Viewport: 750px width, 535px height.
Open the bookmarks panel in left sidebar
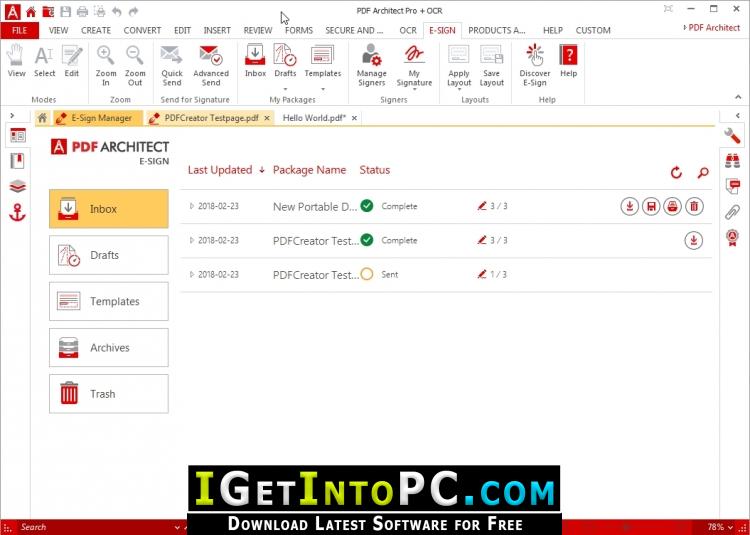pyautogui.click(x=18, y=161)
